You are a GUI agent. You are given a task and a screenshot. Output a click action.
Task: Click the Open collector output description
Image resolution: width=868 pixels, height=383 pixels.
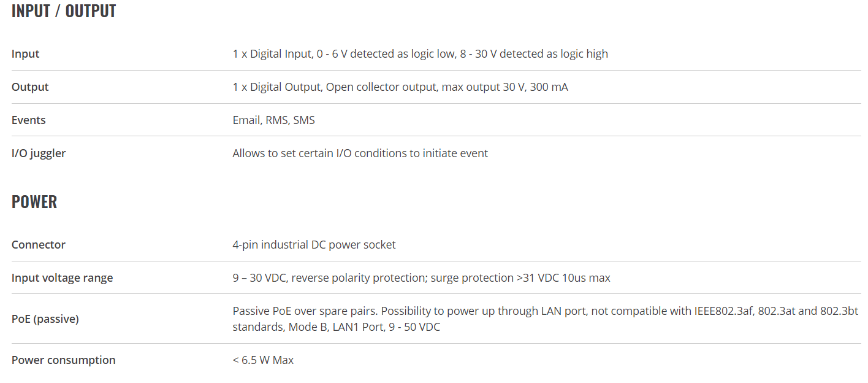400,87
